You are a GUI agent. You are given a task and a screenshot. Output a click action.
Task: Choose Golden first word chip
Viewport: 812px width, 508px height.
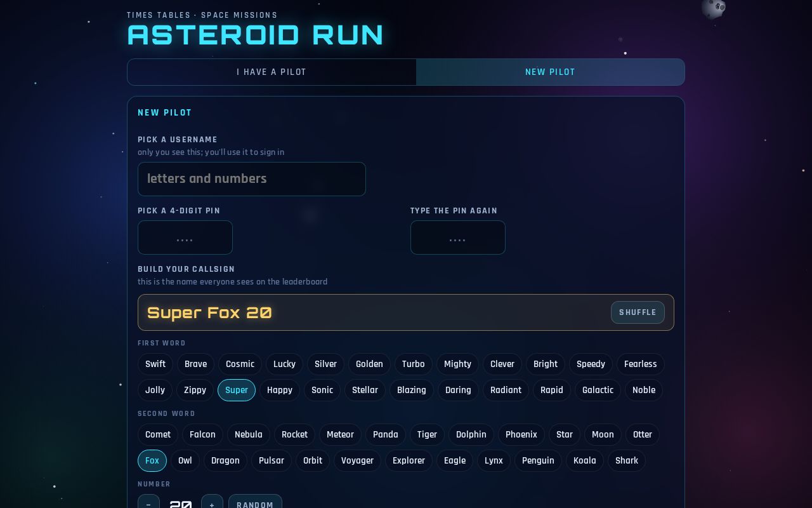tap(369, 364)
